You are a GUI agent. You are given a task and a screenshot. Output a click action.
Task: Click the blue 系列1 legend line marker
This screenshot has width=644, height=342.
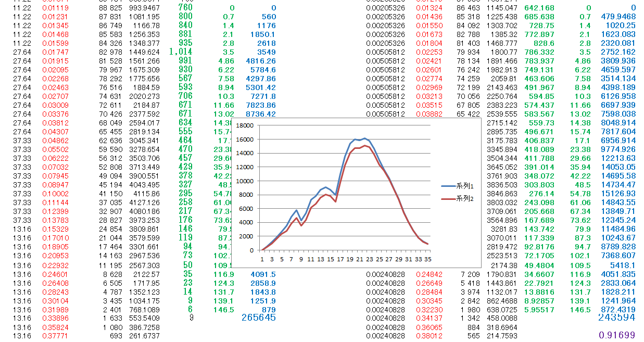pyautogui.click(x=448, y=186)
